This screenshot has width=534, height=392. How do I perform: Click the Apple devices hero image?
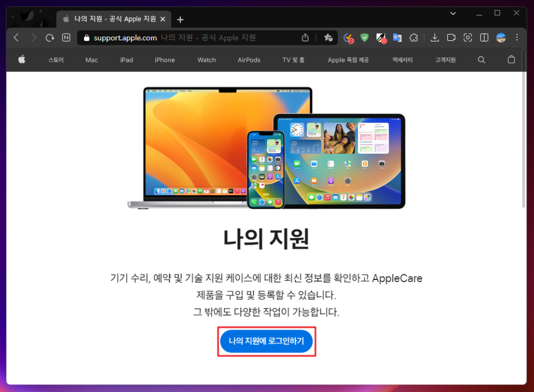click(266, 147)
